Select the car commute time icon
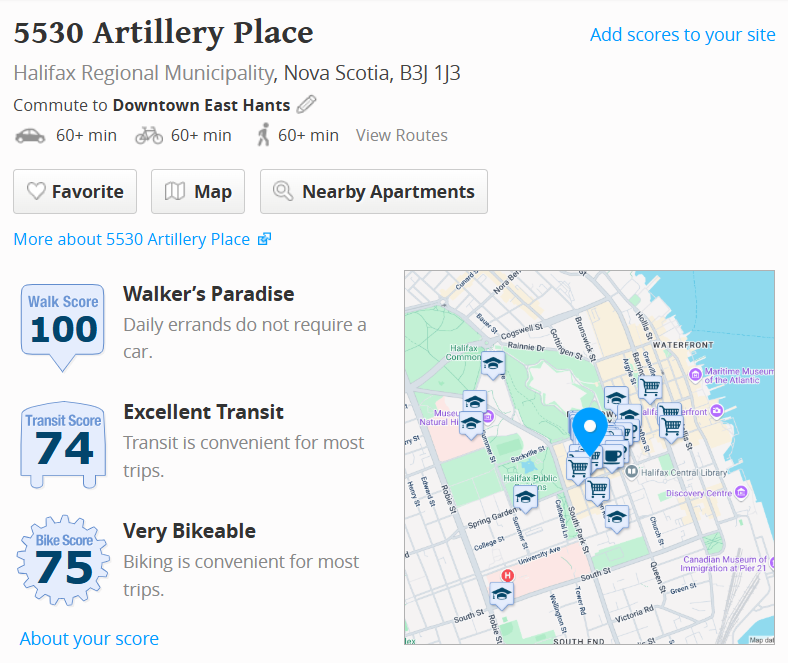Image resolution: width=788 pixels, height=663 pixels. point(30,135)
